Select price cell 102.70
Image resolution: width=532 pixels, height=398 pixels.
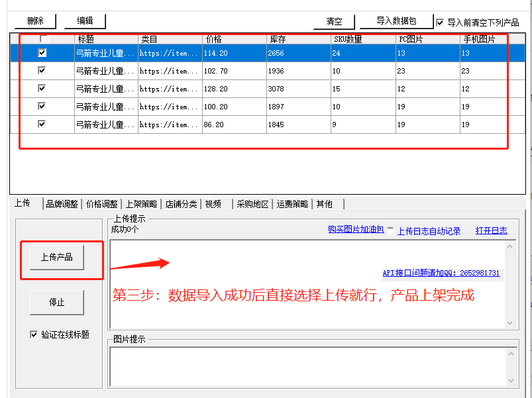[235, 71]
